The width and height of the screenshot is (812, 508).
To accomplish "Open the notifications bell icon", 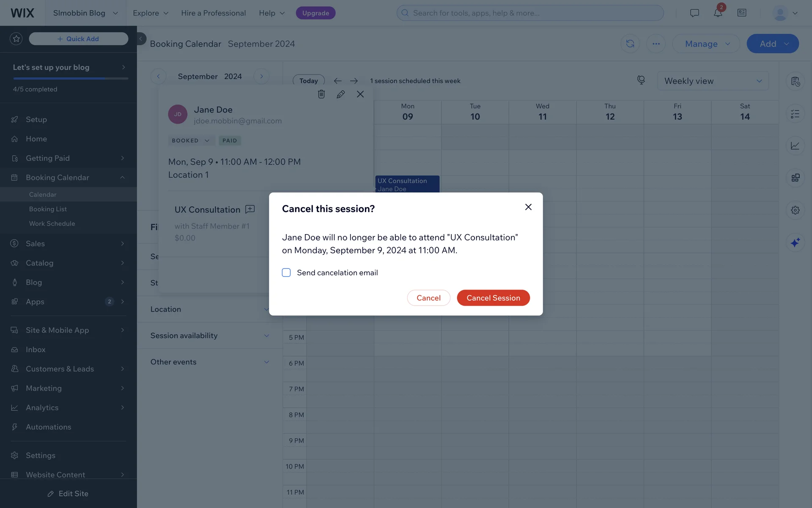I will click(718, 13).
